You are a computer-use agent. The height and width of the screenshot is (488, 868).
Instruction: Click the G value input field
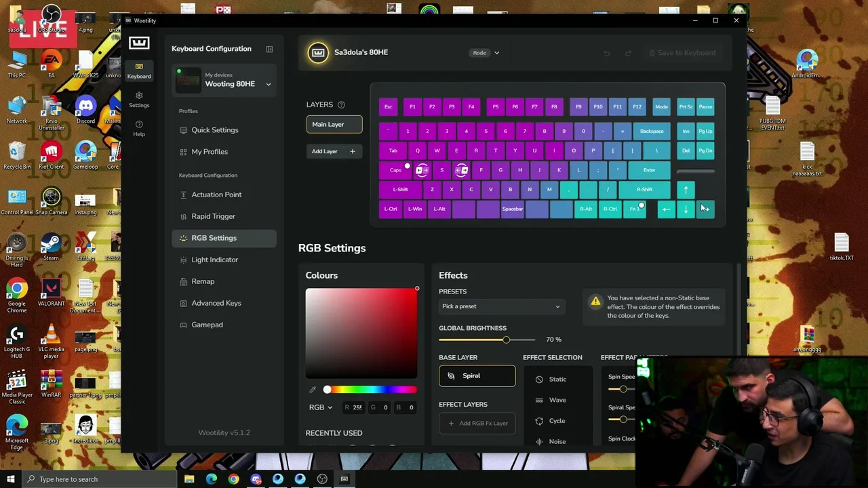tap(380, 408)
